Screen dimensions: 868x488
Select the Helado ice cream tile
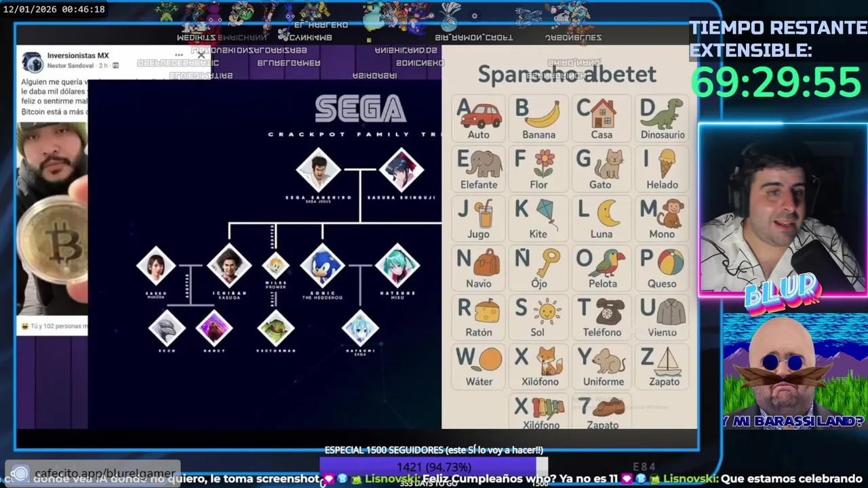click(663, 169)
